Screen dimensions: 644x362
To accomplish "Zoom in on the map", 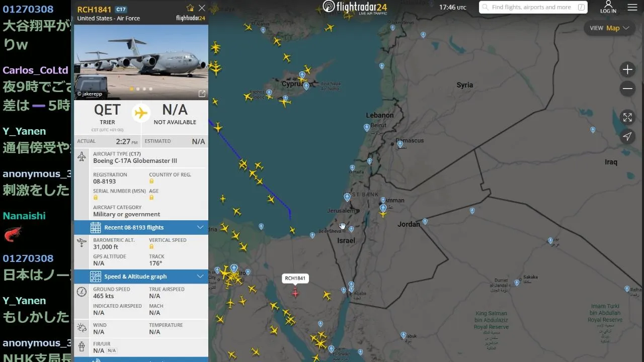I will pos(627,69).
